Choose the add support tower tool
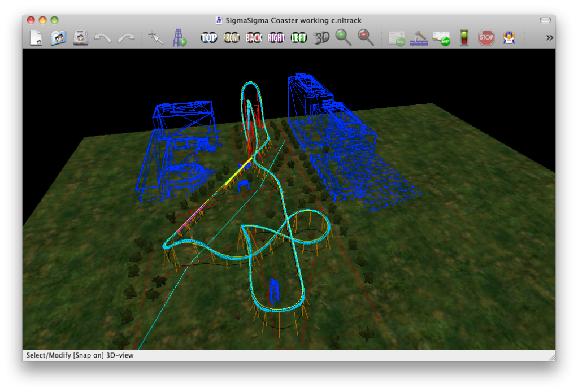Screen dimensions: 578x392 179,38
